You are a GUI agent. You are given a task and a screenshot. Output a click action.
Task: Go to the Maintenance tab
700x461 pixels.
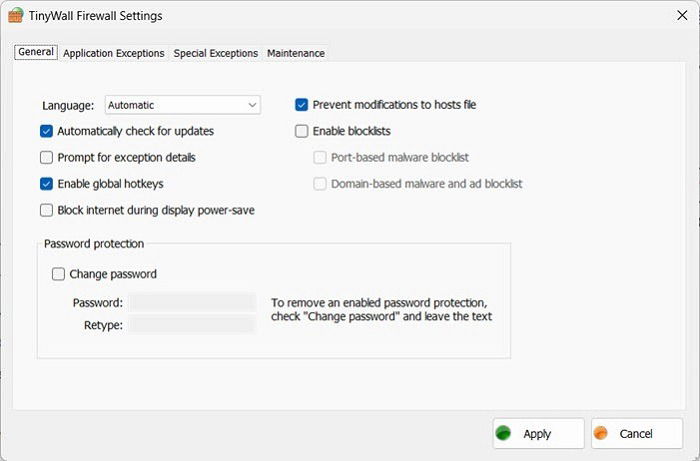coord(296,53)
